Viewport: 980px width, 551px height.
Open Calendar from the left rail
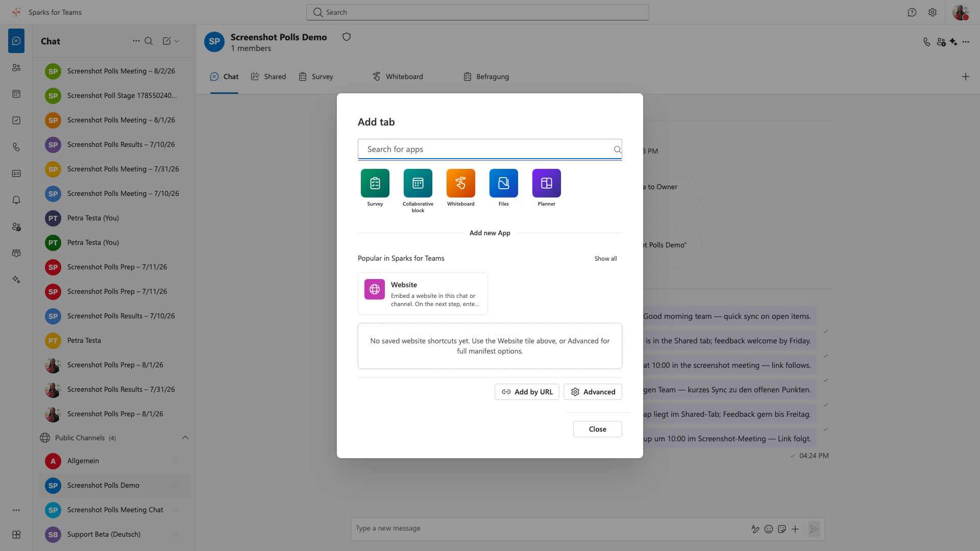[16, 94]
